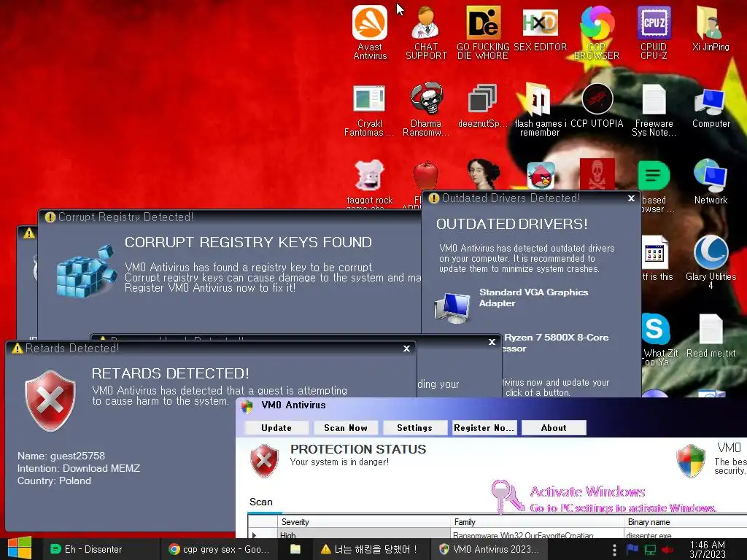Click the muted volume tray icon
The height and width of the screenshot is (560, 747).
click(667, 550)
